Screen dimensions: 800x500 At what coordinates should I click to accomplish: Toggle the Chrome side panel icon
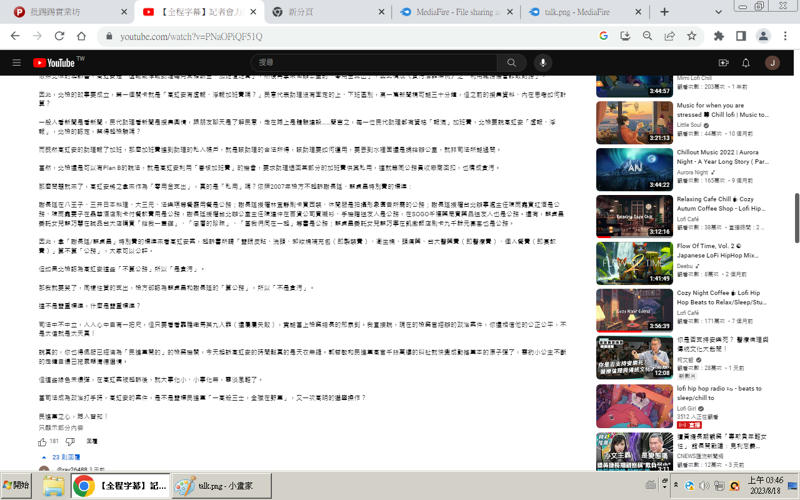pyautogui.click(x=741, y=36)
